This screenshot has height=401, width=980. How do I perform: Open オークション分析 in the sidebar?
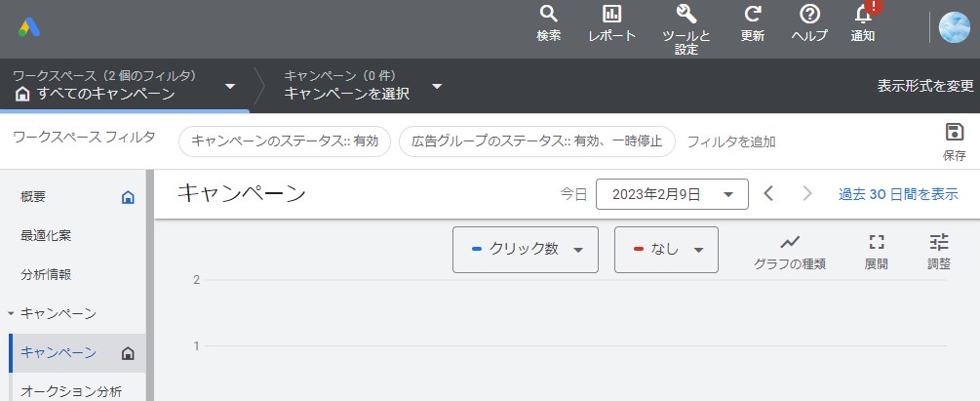coord(71,391)
